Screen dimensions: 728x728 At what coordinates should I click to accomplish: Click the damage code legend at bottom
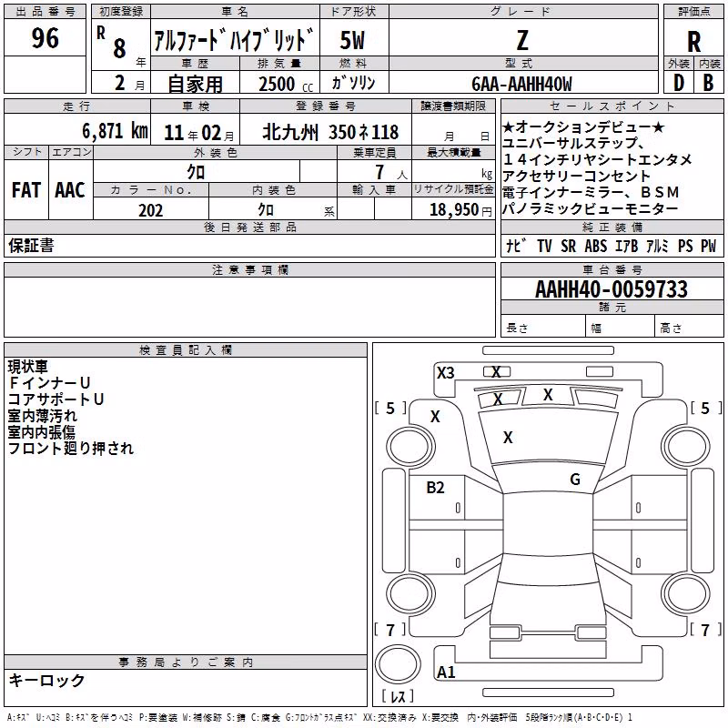tap(319, 718)
